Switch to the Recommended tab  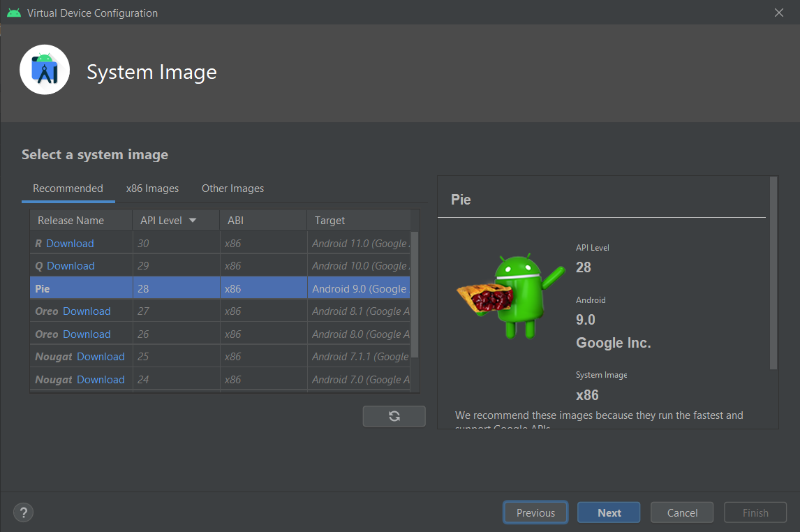pos(68,189)
